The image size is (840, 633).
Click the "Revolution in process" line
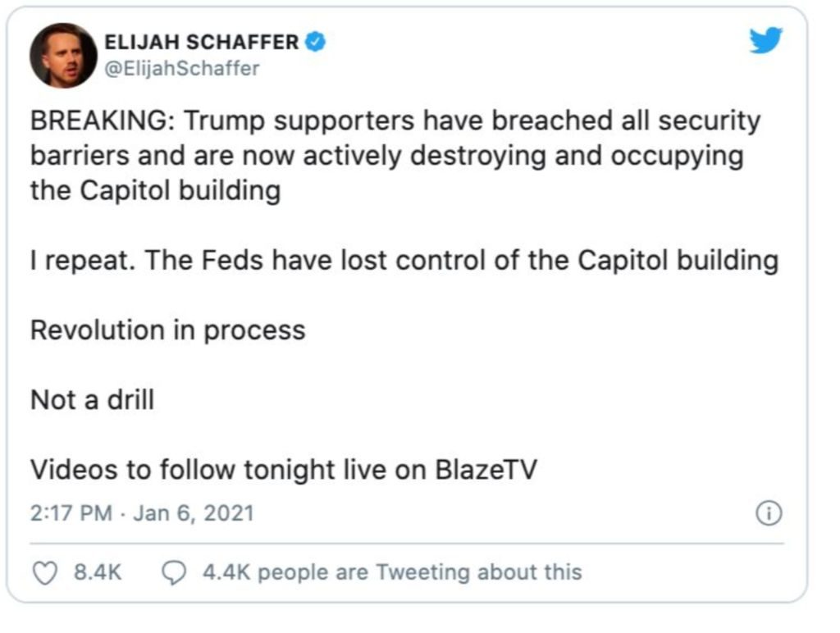pos(167,330)
